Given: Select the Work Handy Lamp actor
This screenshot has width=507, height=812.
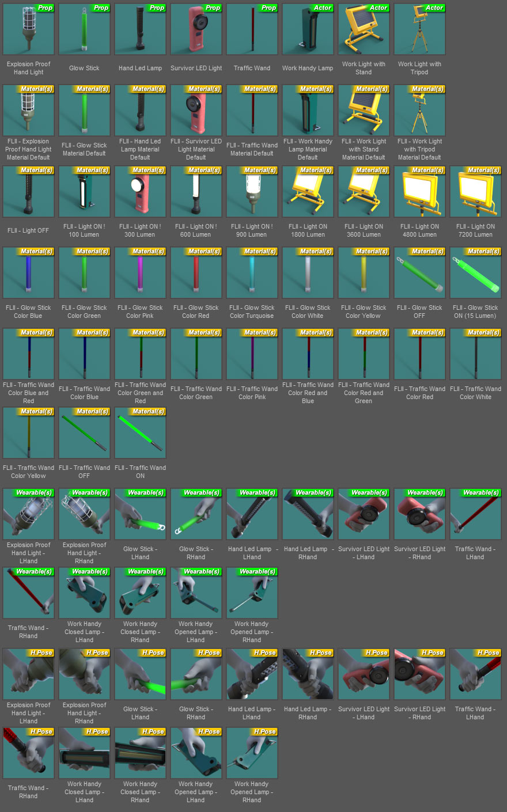Looking at the screenshot, I should coord(308,29).
